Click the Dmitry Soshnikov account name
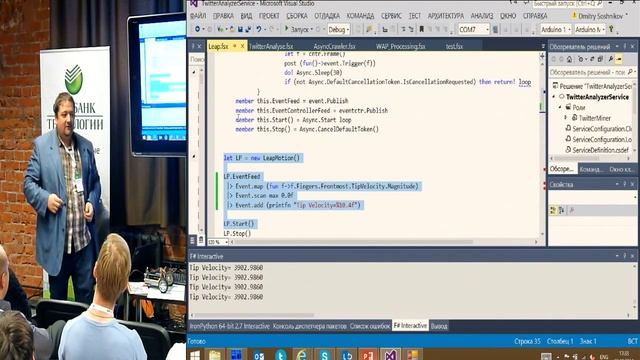The height and width of the screenshot is (360, 640). pos(600,16)
